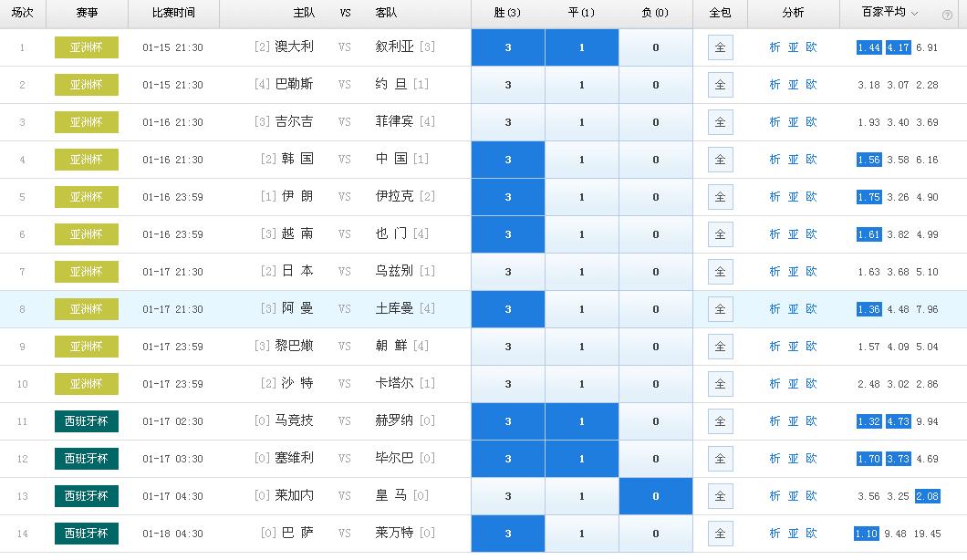Viewport: 967px width, 560px height.
Task: Open 亚 odds for 阿曼 vs 土库曼
Action: click(793, 309)
